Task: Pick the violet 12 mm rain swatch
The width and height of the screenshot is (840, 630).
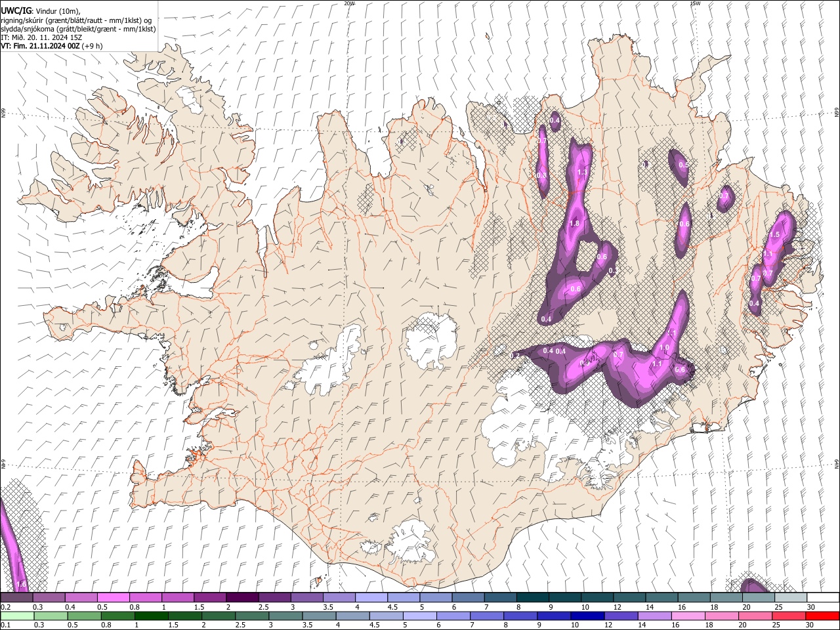Action: pos(621,616)
